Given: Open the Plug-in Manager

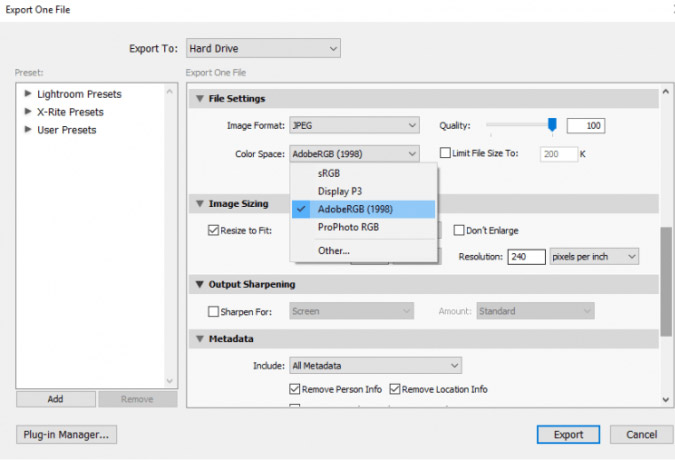Looking at the screenshot, I should 67,435.
